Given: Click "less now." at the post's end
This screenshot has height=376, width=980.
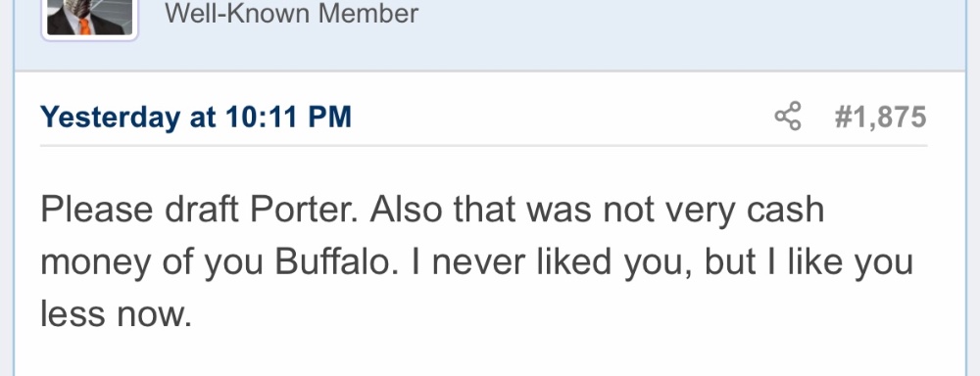Looking at the screenshot, I should [117, 313].
